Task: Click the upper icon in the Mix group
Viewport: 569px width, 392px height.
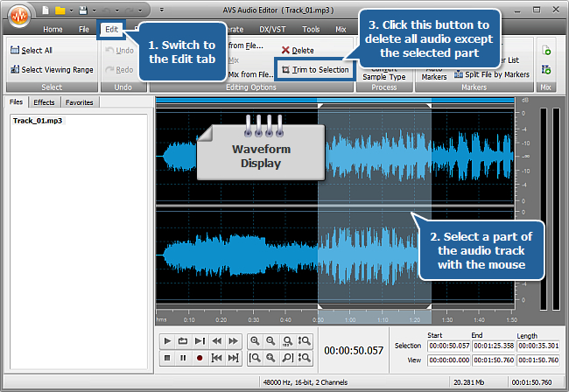Action: coord(546,50)
